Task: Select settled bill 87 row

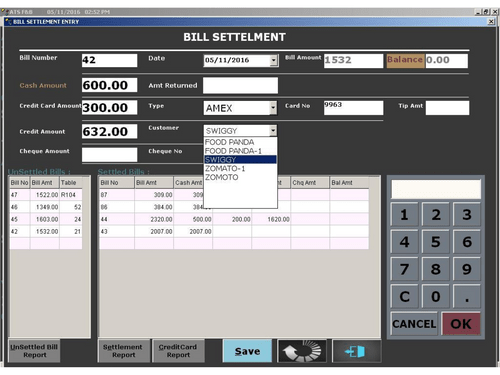Action: click(234, 195)
